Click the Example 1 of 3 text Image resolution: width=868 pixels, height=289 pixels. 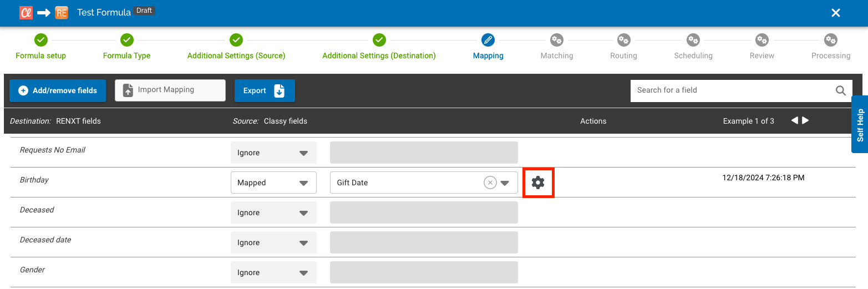click(x=749, y=121)
